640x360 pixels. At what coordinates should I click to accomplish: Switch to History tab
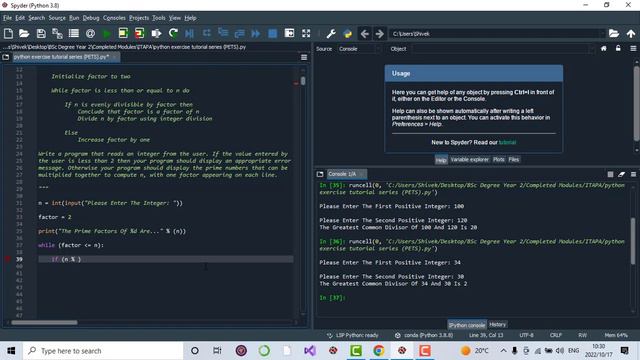tap(497, 324)
